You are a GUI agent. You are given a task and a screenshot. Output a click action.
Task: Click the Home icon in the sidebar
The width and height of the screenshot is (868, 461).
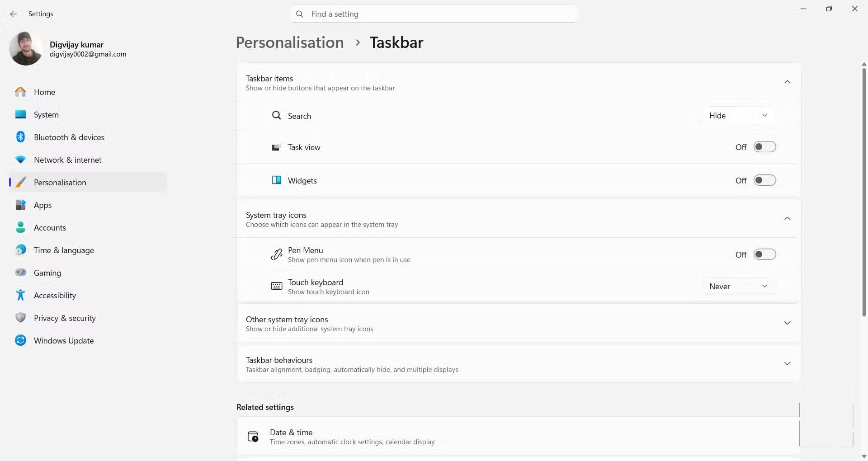[20, 92]
